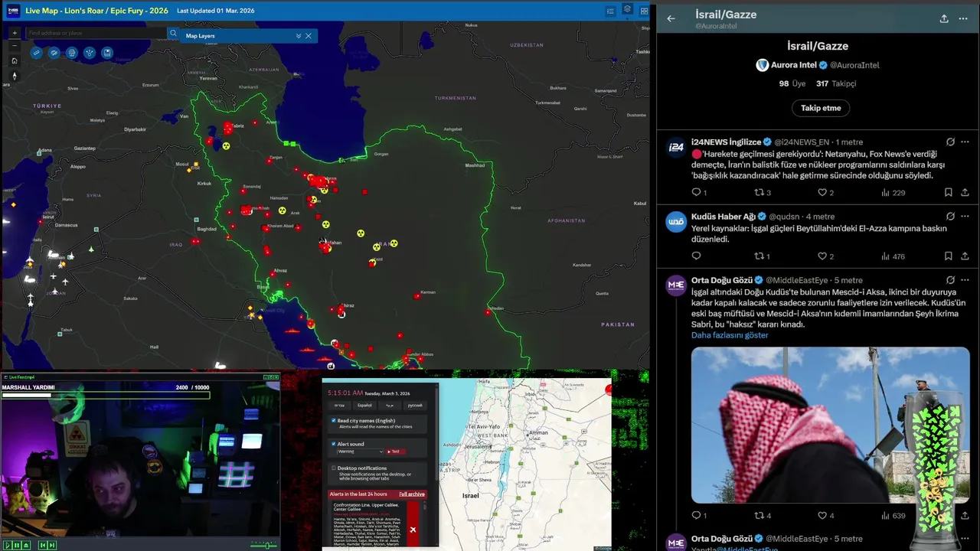
Task: Eject the Live Feed media
Action: pyautogui.click(x=26, y=545)
